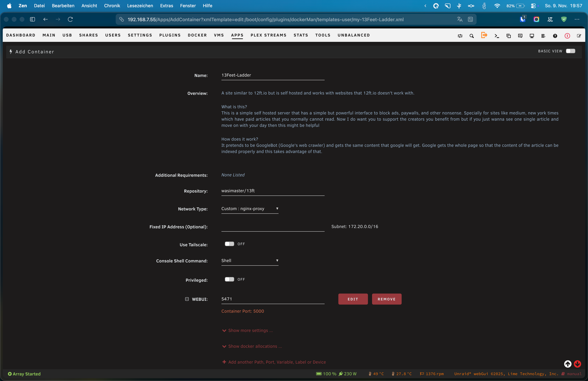Click the WEBUI Remove button
Image resolution: width=588 pixels, height=381 pixels.
click(386, 299)
